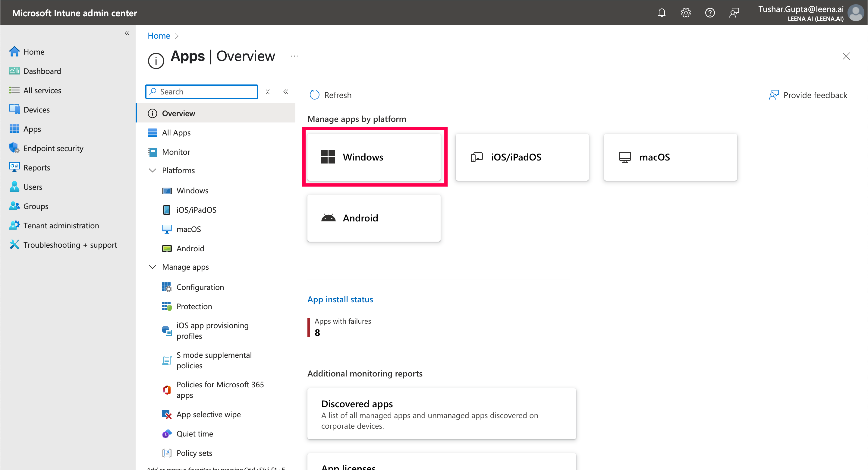
Task: Select All Apps in the menu
Action: (x=176, y=133)
